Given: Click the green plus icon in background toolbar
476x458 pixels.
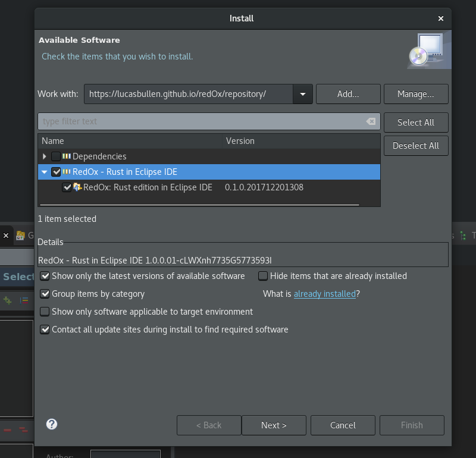Looking at the screenshot, I should coord(7,301).
